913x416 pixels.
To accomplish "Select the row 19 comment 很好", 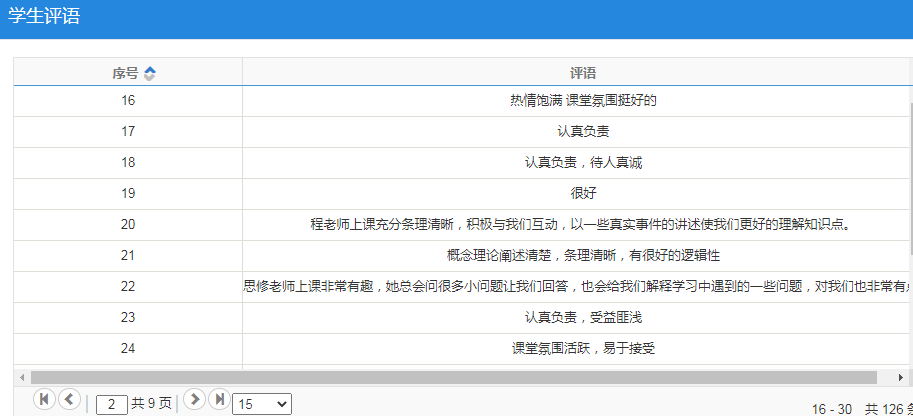I will tap(582, 193).
